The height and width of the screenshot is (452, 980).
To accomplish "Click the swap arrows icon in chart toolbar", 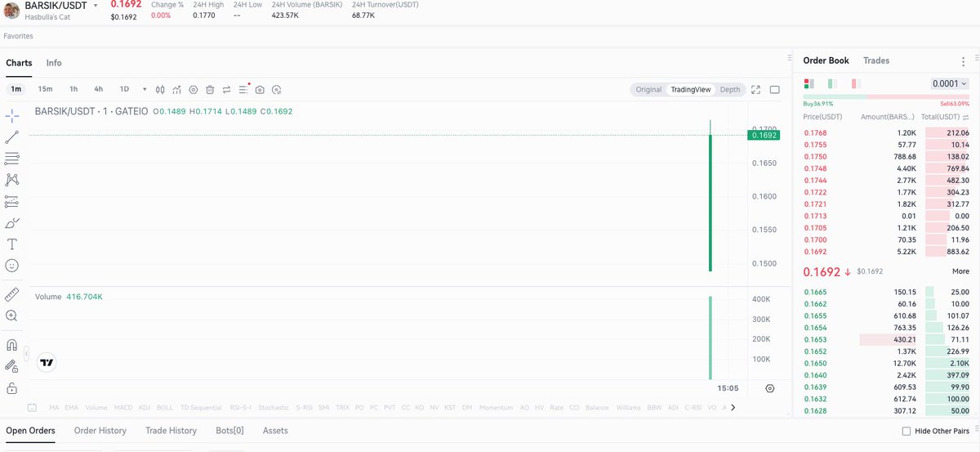I will (226, 90).
